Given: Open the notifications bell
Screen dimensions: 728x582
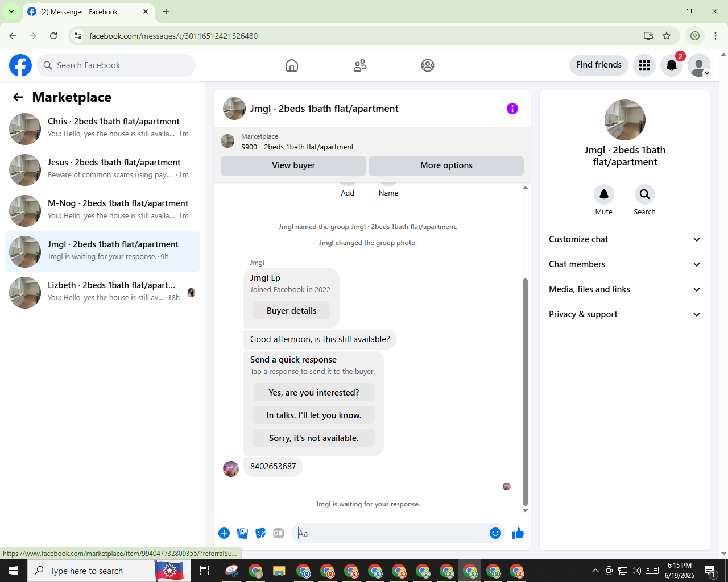Looking at the screenshot, I should pos(672,65).
